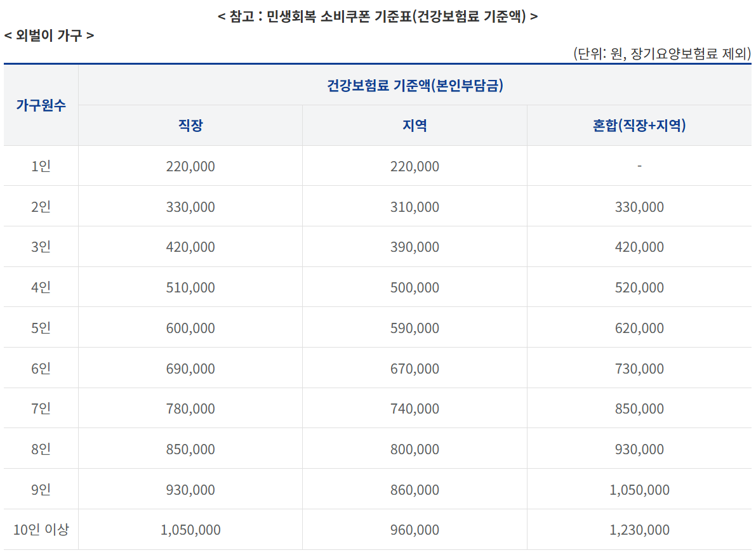This screenshot has height=555, width=756.
Task: Click the 520,000 value in 4인 혼합
Action: (639, 287)
